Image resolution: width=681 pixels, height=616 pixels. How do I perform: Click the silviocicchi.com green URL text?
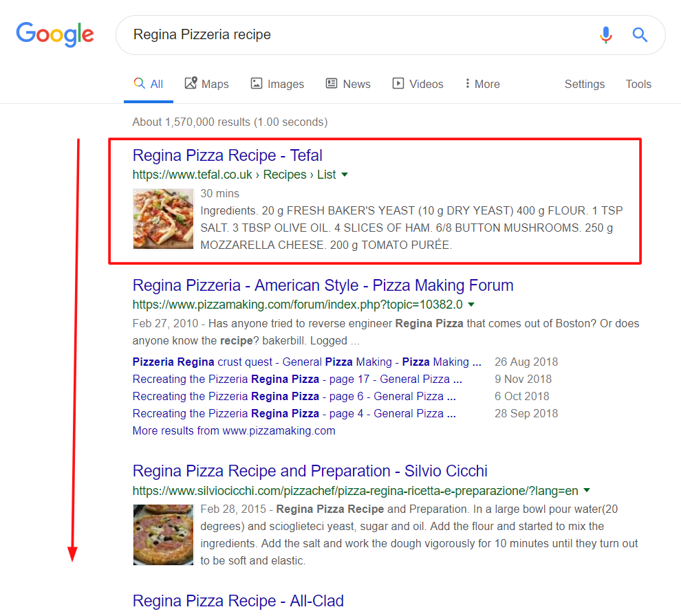[x=355, y=491]
